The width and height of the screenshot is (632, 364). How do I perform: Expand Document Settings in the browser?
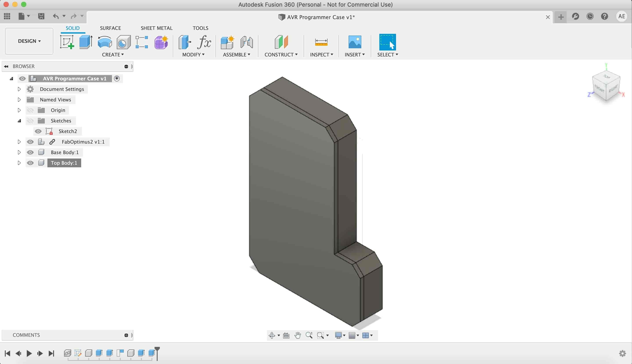(19, 89)
